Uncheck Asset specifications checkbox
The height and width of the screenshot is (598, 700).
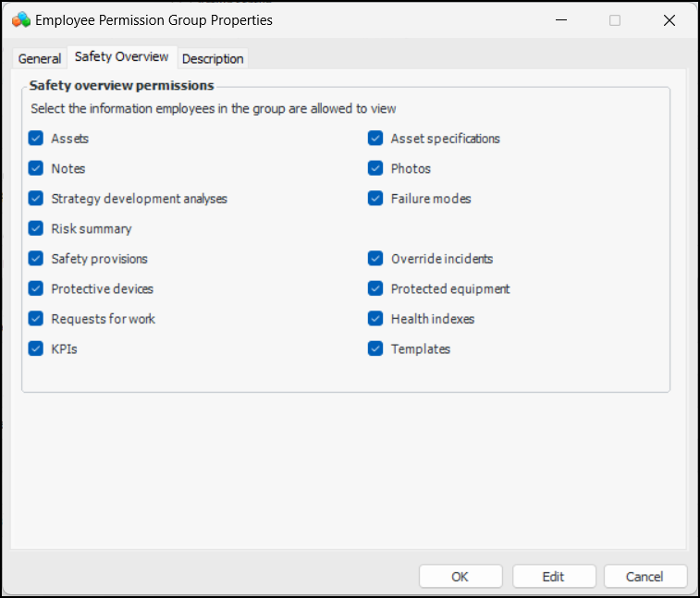[x=375, y=139]
